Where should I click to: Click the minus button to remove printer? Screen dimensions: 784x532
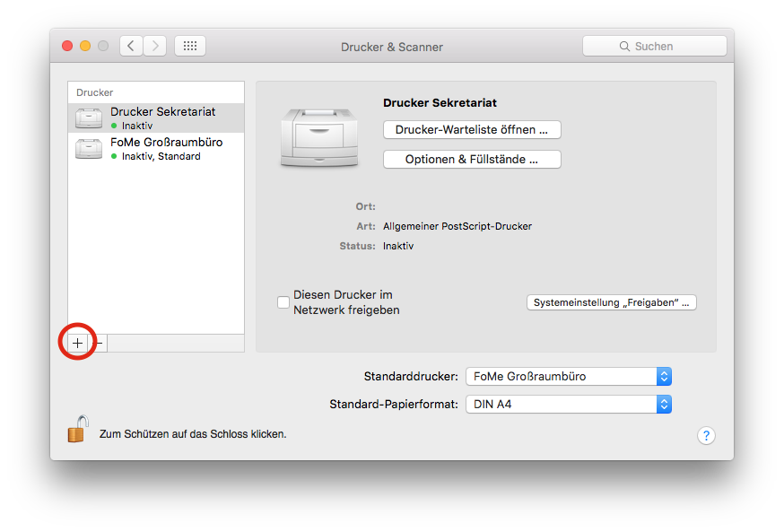100,344
